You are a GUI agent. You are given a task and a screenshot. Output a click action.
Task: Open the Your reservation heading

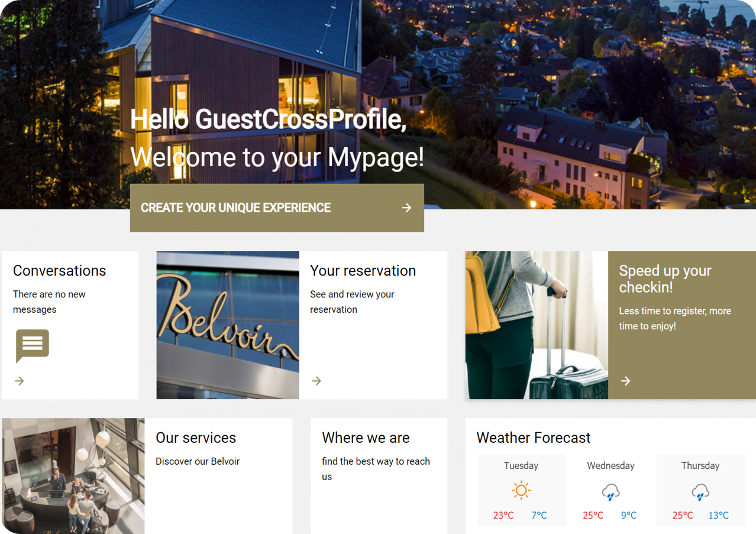(x=363, y=270)
